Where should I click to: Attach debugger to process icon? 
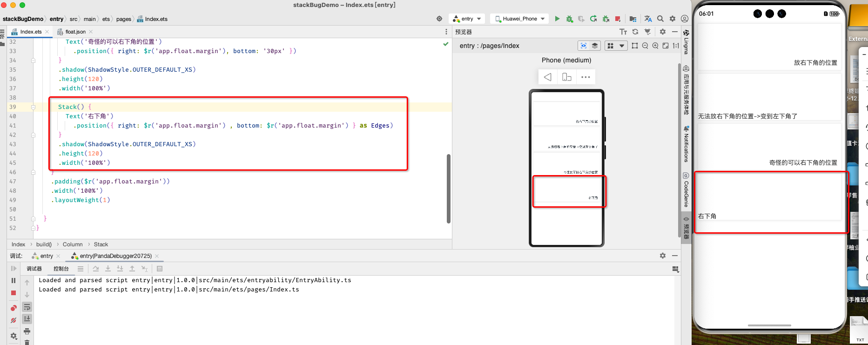click(x=606, y=19)
